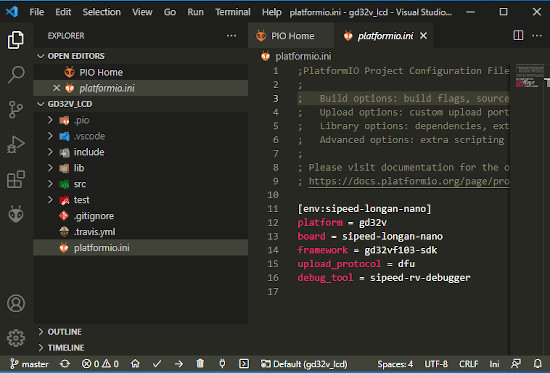Open errors and warnings problems indicator
Viewport: 550px width, 373px height.
(100, 364)
